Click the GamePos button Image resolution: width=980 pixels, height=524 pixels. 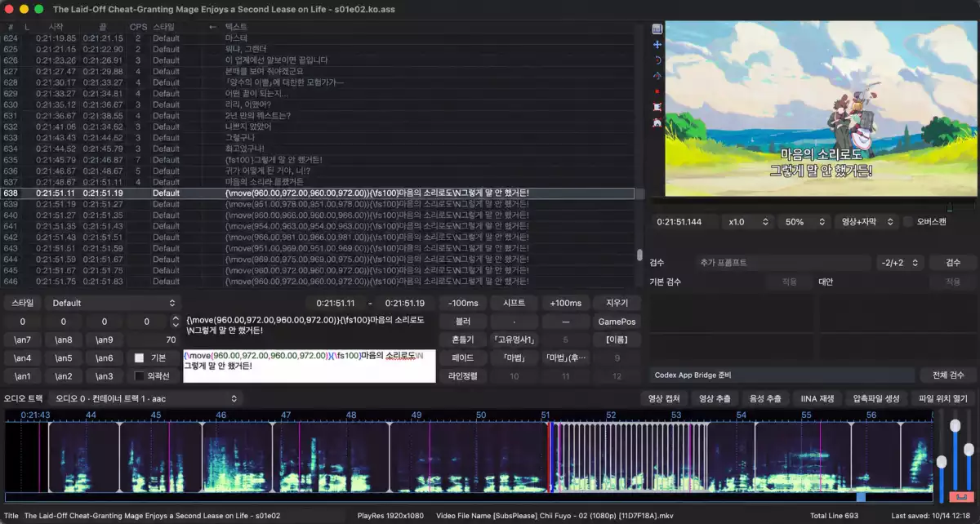pyautogui.click(x=617, y=322)
